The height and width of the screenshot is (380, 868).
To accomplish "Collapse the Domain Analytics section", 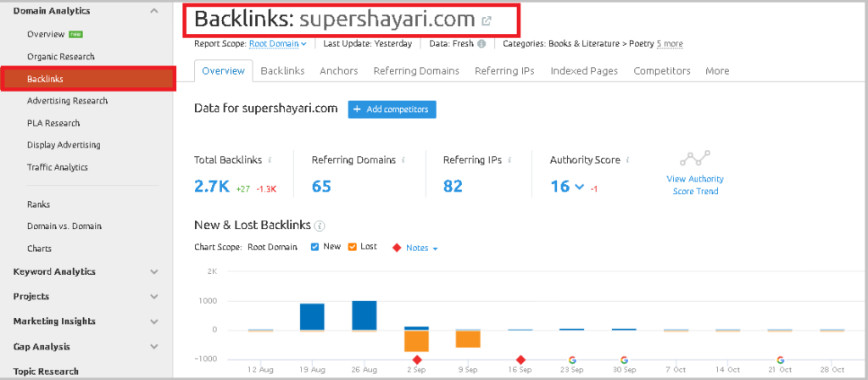I will click(154, 11).
